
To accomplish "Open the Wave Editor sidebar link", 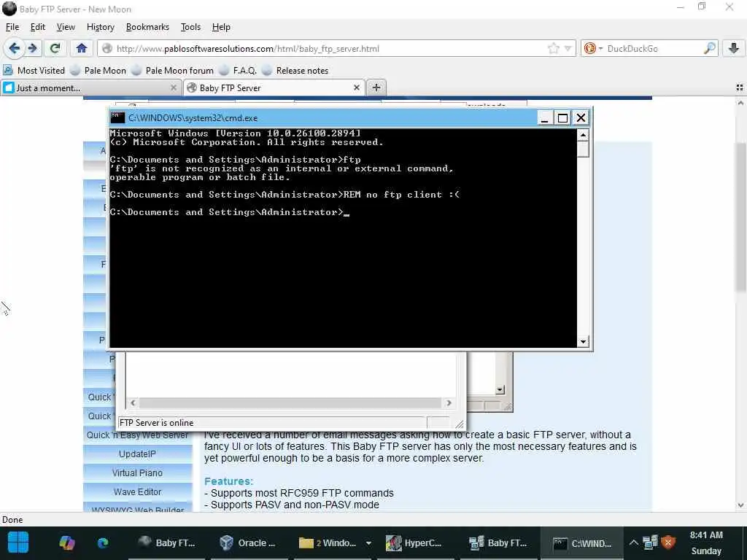I will (x=137, y=492).
